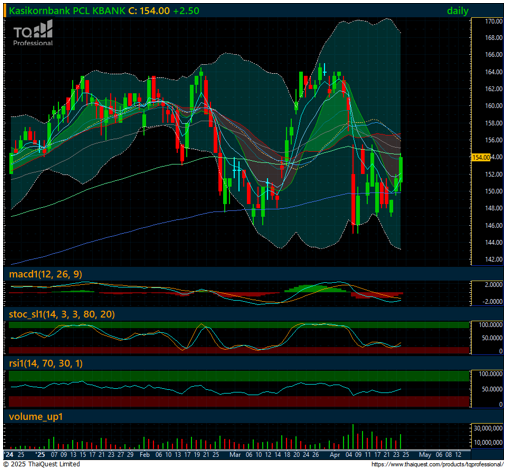
Task: Click the Mar marker on date axis
Action: coord(235,455)
